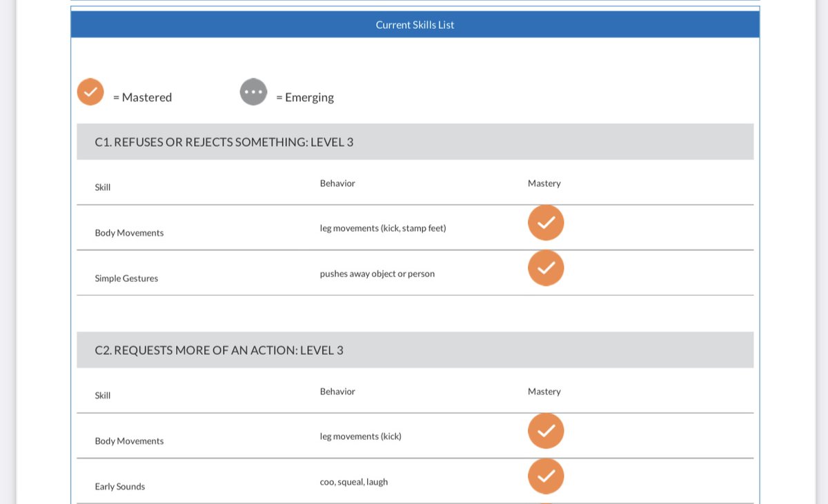Click the Mastery column header under C1

pos(544,183)
